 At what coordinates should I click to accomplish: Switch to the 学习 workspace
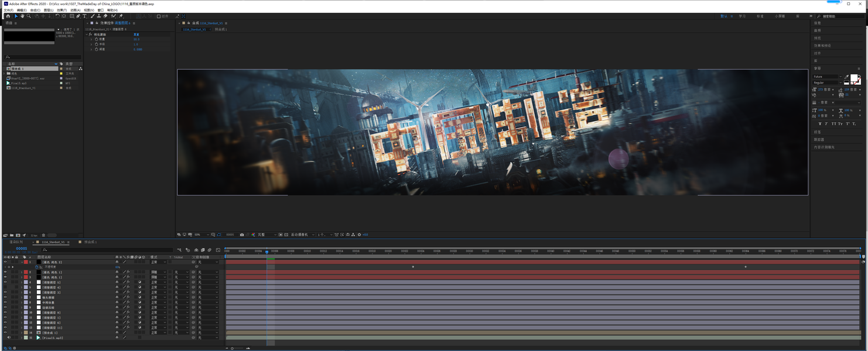742,16
